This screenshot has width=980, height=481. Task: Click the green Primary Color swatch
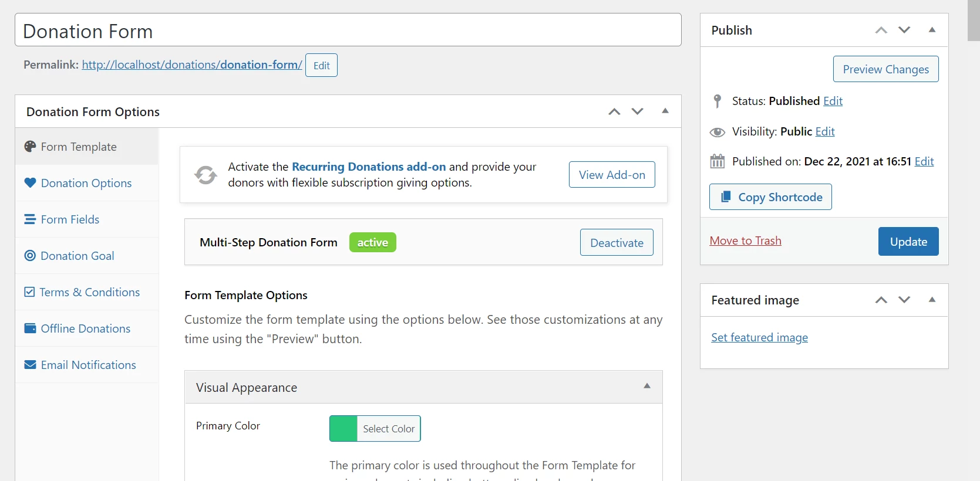[x=343, y=429]
